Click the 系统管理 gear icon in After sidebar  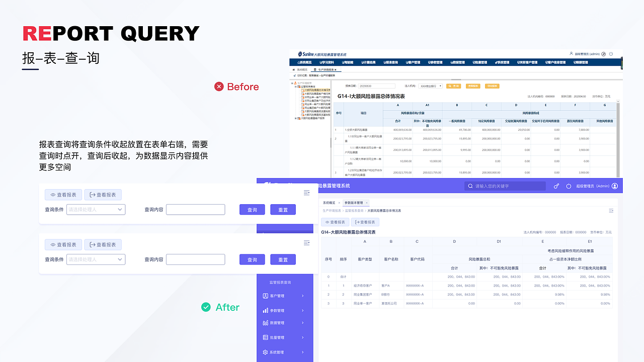(x=266, y=352)
